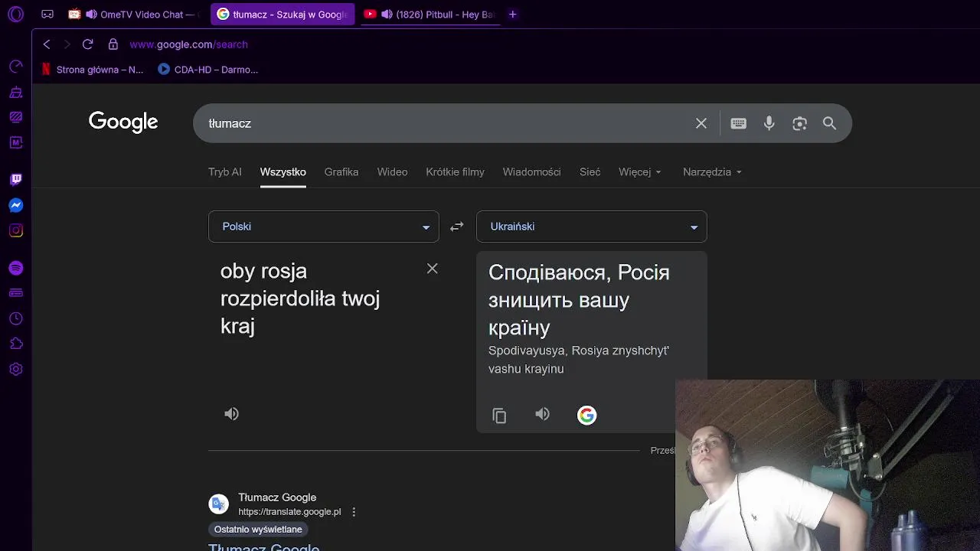Open the Opera GX main menu logo

click(x=15, y=14)
